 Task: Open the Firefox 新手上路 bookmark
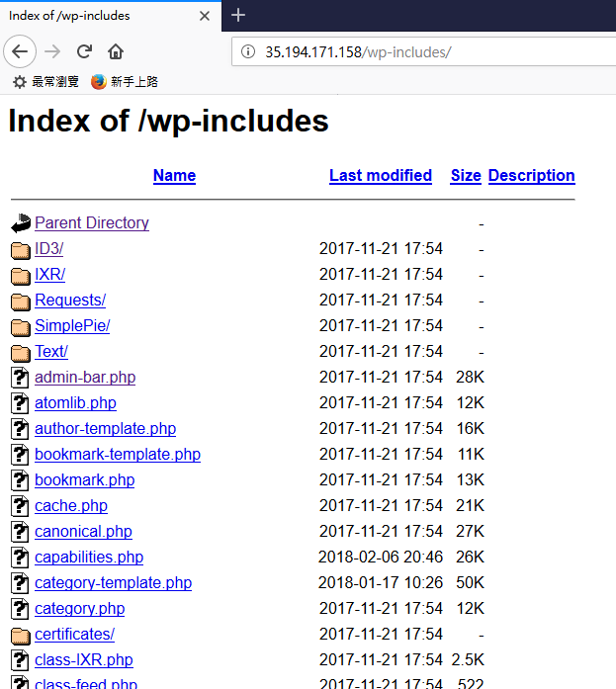pyautogui.click(x=125, y=82)
